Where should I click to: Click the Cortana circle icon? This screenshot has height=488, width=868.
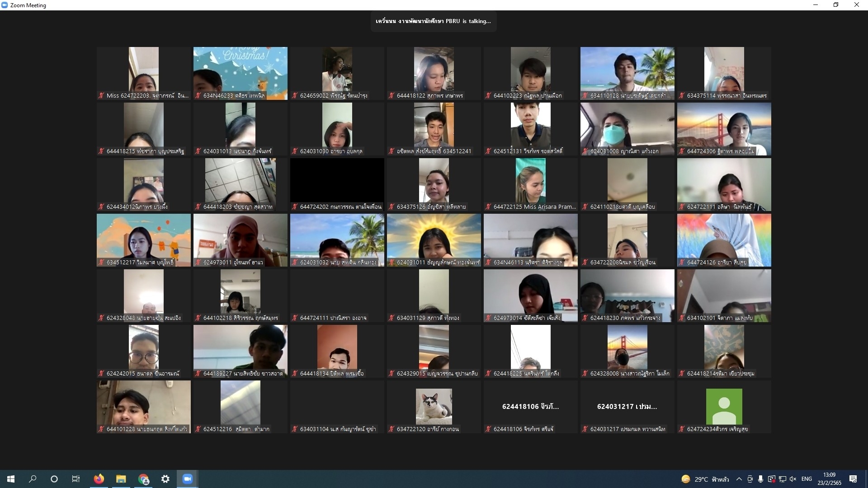coord(54,479)
